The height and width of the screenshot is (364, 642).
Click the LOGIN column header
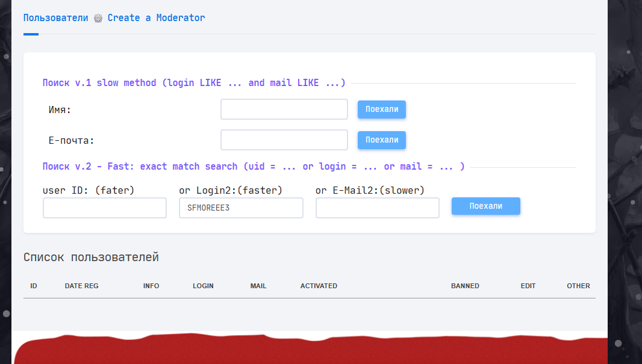coord(203,286)
